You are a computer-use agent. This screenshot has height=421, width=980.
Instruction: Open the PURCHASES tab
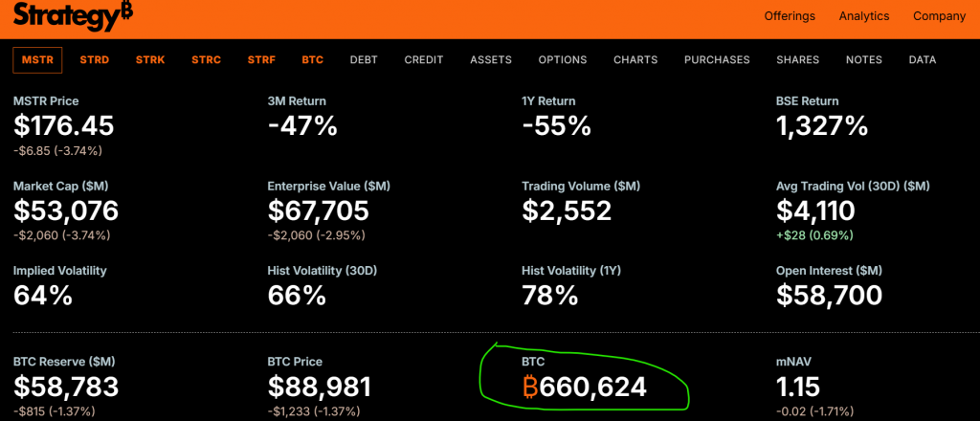coord(717,60)
